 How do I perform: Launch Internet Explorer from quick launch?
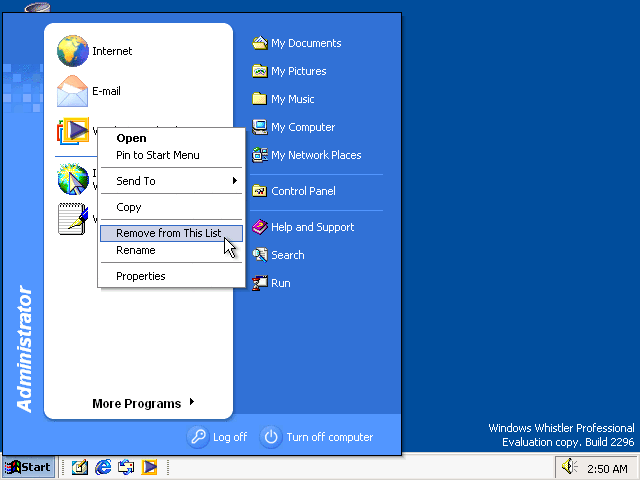pyautogui.click(x=103, y=467)
